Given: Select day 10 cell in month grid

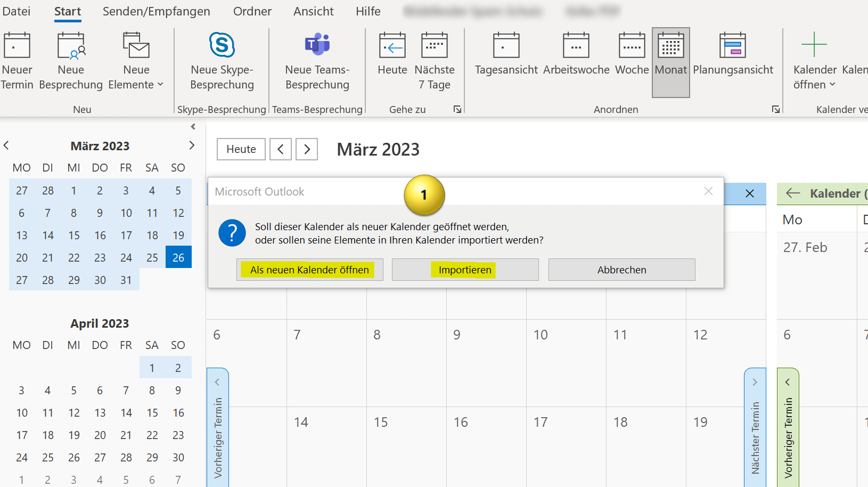Looking at the screenshot, I should 566,363.
